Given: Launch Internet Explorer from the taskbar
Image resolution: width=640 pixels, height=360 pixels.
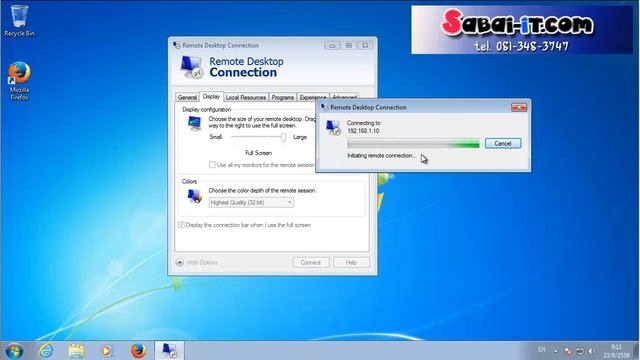Looking at the screenshot, I should pos(46,351).
